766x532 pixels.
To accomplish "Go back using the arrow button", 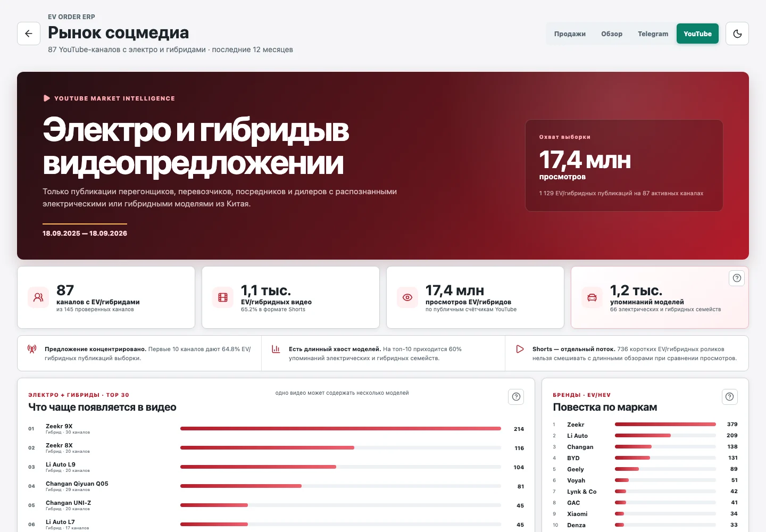I will [29, 34].
